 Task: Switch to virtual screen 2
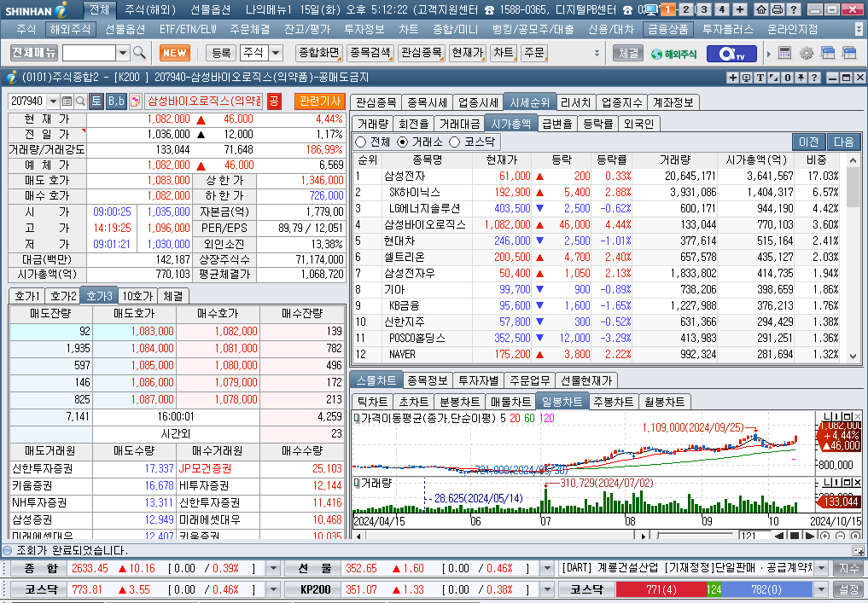pyautogui.click(x=686, y=9)
